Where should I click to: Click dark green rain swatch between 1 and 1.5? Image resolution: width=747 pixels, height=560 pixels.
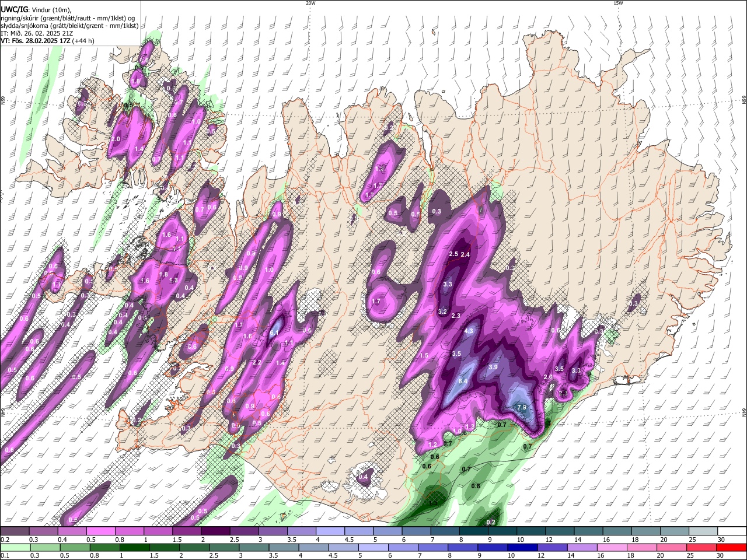coord(134,547)
